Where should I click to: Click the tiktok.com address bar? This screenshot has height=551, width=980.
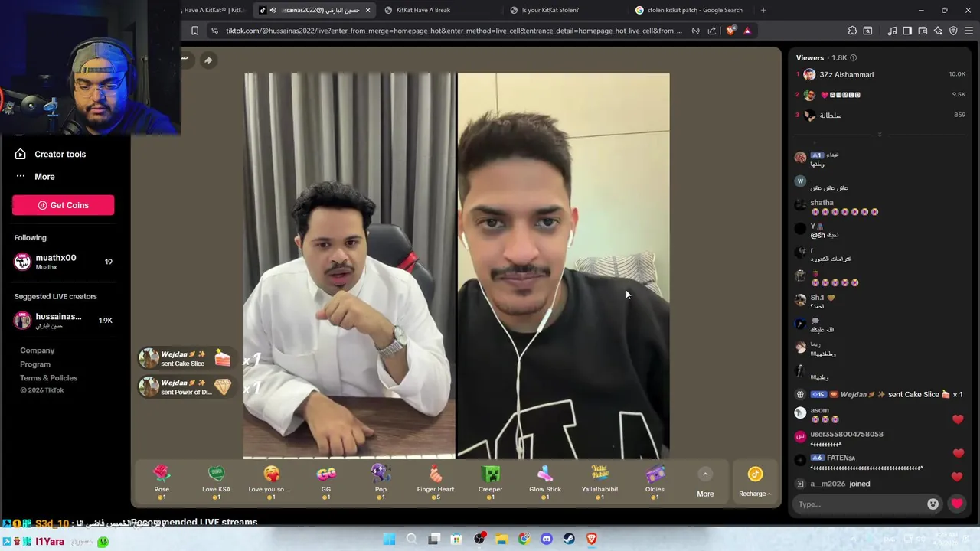452,31
